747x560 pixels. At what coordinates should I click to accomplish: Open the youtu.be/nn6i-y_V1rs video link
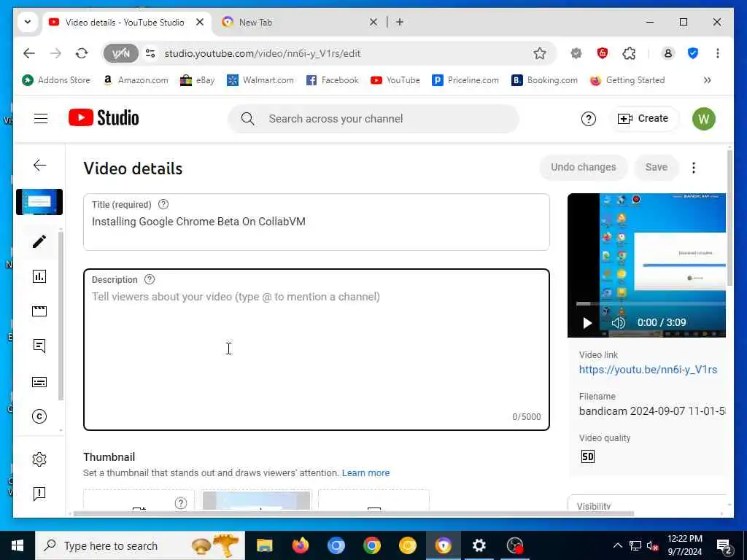coord(648,370)
